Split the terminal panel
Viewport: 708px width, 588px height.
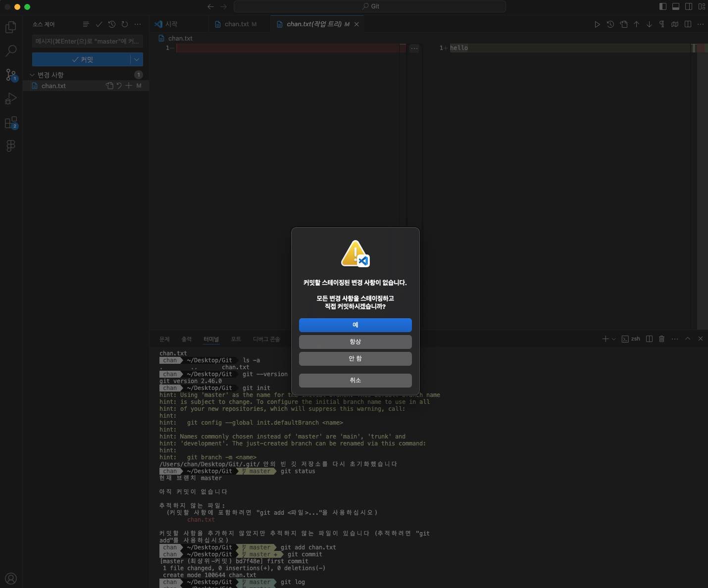(649, 339)
